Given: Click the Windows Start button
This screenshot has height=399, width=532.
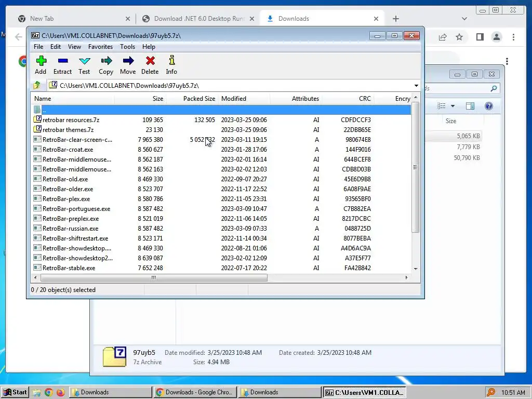Looking at the screenshot, I should [15, 392].
